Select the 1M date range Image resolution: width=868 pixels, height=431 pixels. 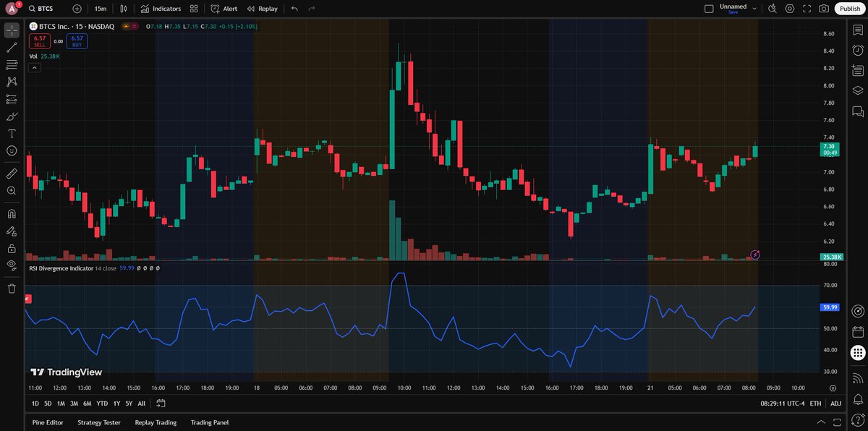61,404
